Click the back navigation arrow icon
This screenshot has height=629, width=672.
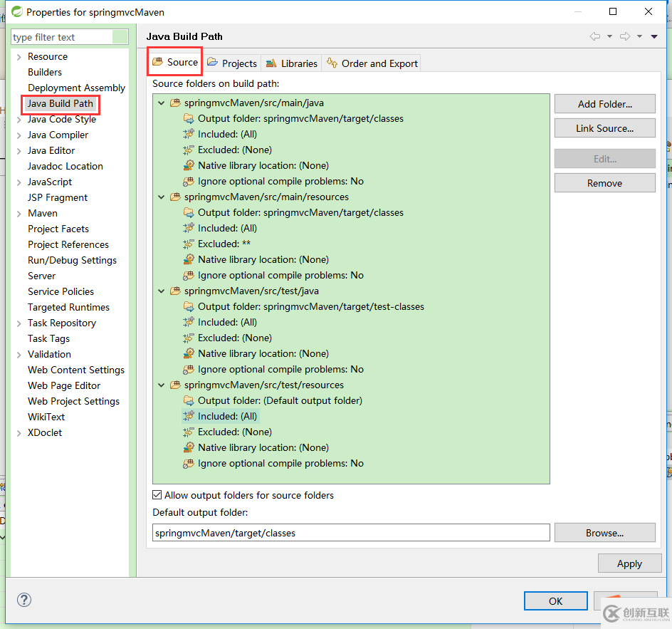pos(595,36)
